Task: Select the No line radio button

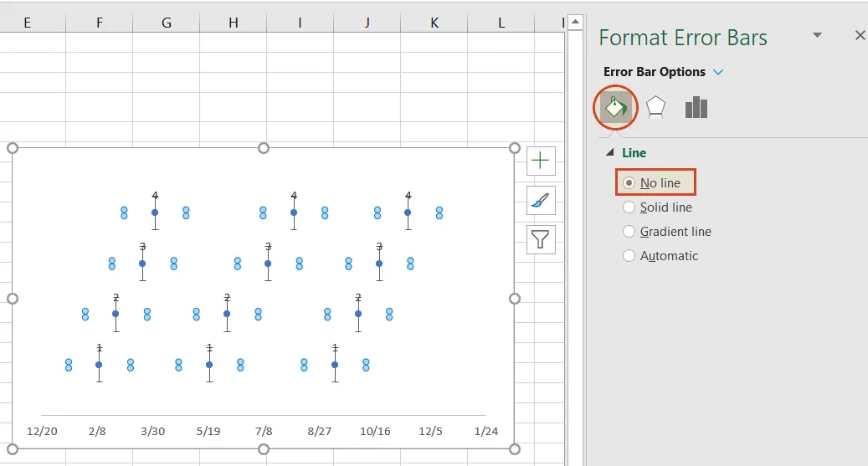Action: pyautogui.click(x=629, y=182)
